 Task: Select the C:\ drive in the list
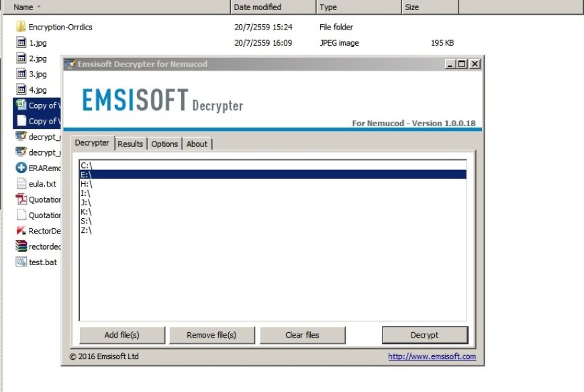(x=273, y=165)
